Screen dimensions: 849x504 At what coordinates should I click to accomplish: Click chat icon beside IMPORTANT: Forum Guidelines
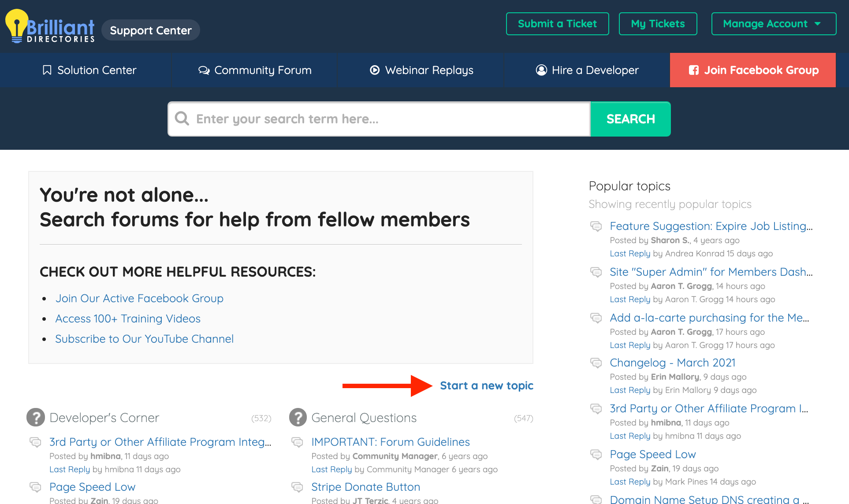298,442
